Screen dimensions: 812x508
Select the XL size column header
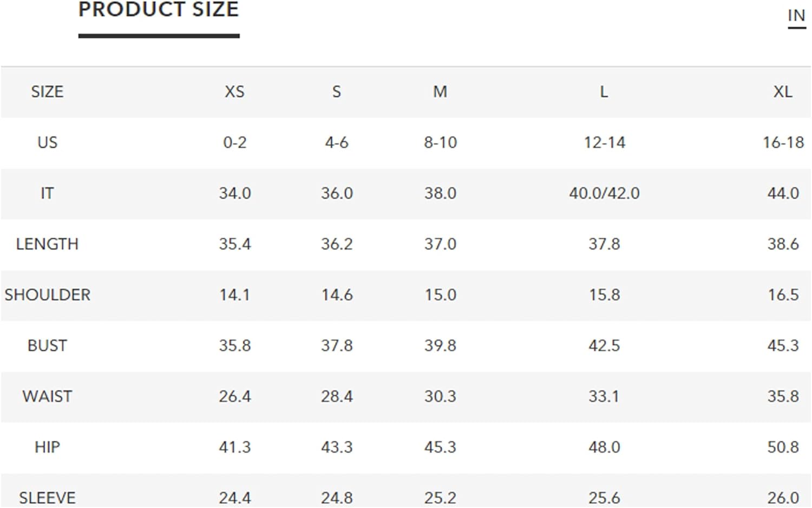(x=783, y=92)
